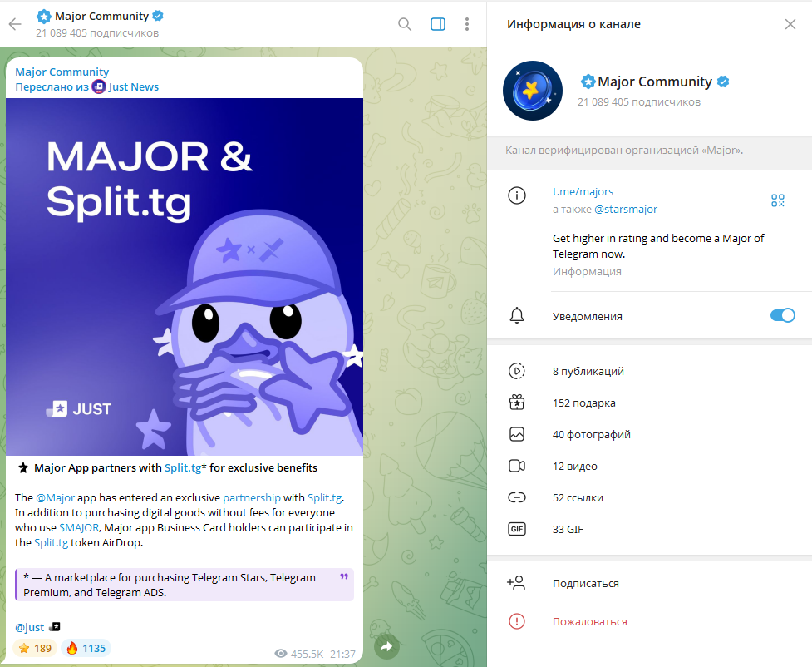812x667 pixels.
Task: Open the 8 публикаций stories section
Action: 649,371
